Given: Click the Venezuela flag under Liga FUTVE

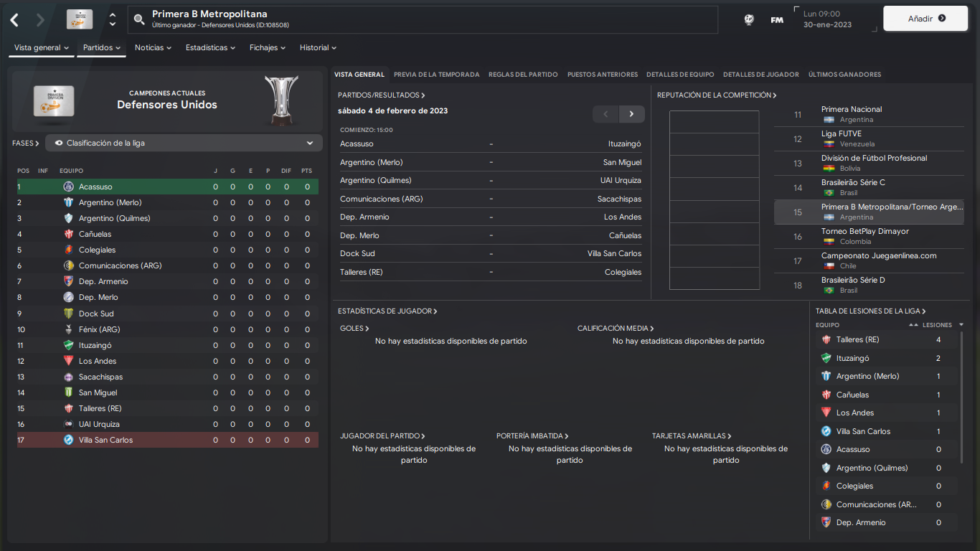Looking at the screenshot, I should tap(829, 144).
